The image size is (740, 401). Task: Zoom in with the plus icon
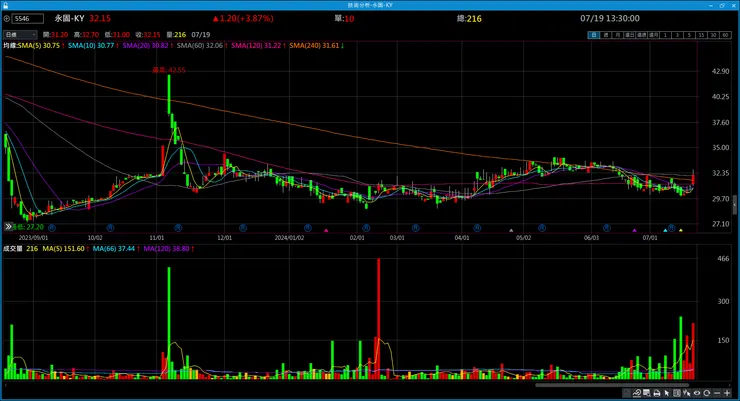click(x=727, y=393)
